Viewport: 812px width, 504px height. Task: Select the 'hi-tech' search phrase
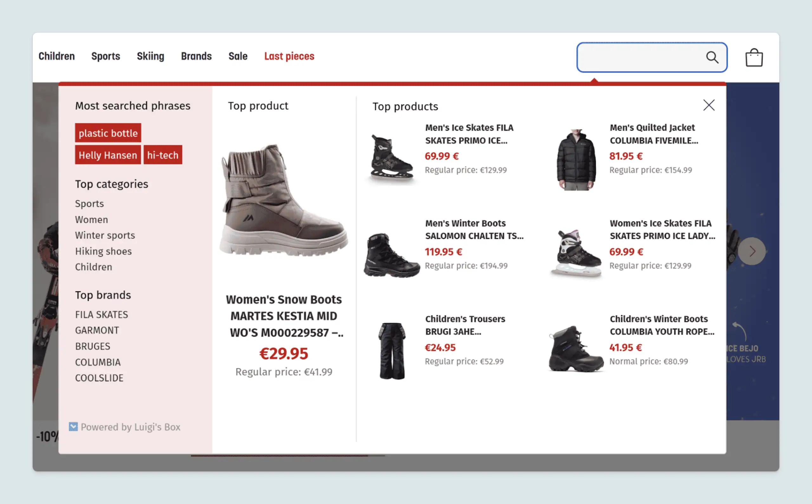pyautogui.click(x=163, y=155)
